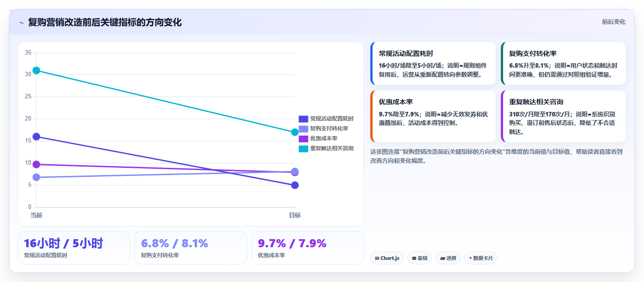Image resolution: width=644 pixels, height=282 pixels.
Task: Click the 当前 x-axis label
Action: (36, 215)
